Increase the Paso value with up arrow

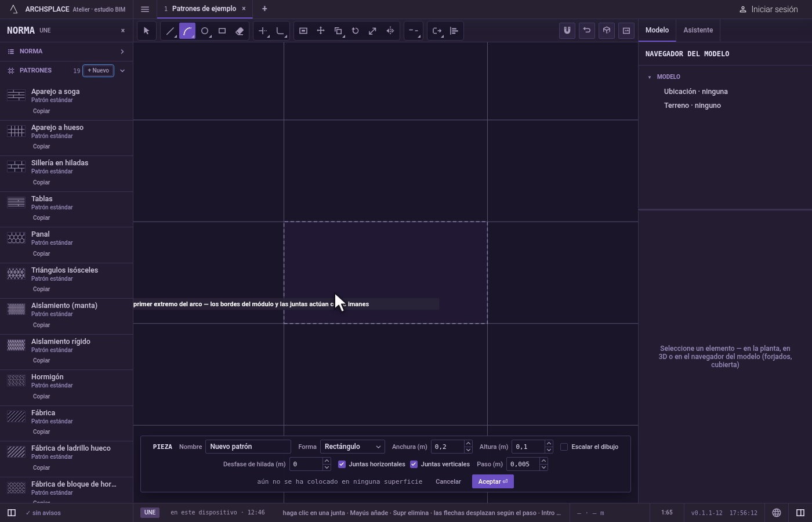coord(543,461)
